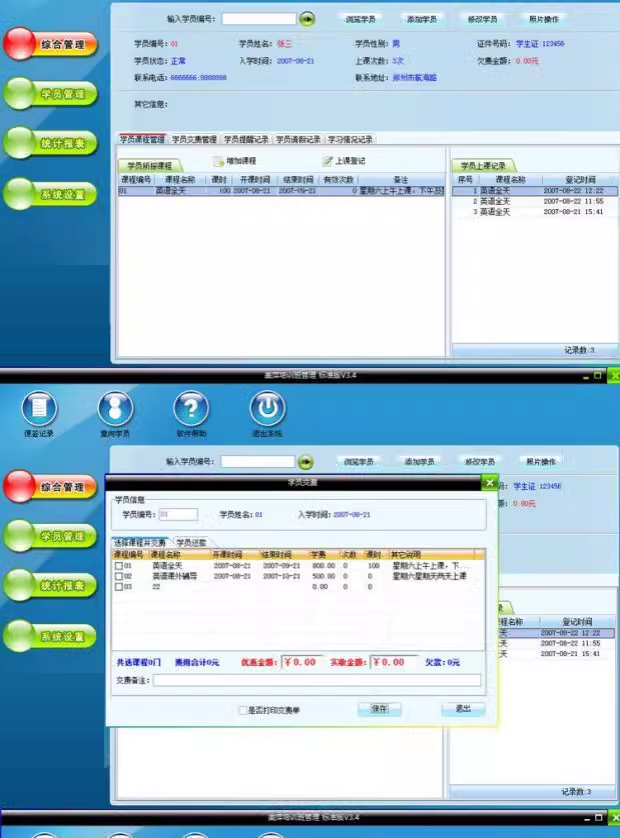Click 登记时间 column header in upper window
This screenshot has width=620, height=838.
click(x=580, y=180)
